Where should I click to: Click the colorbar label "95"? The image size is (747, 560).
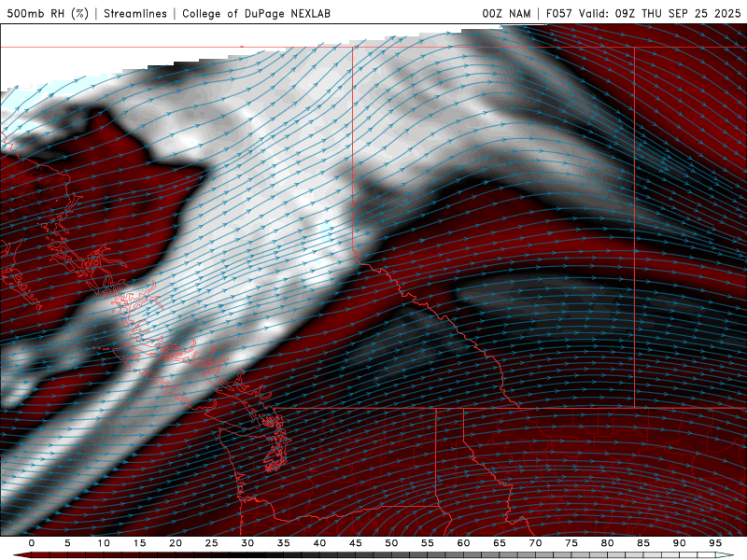(x=715, y=543)
